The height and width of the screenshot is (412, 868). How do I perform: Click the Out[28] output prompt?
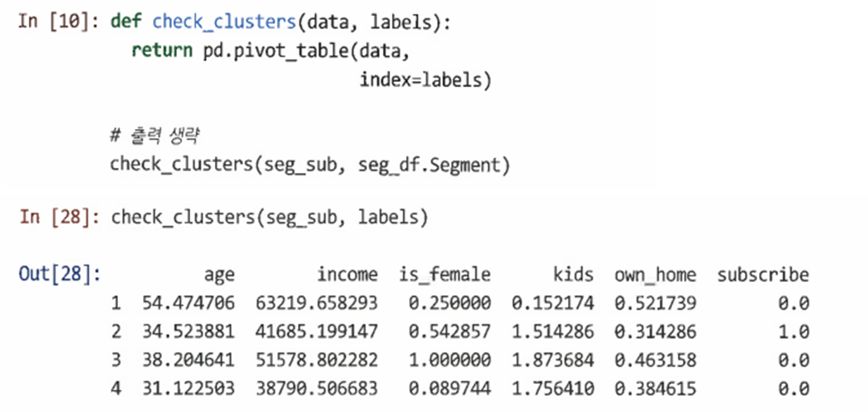(60, 274)
